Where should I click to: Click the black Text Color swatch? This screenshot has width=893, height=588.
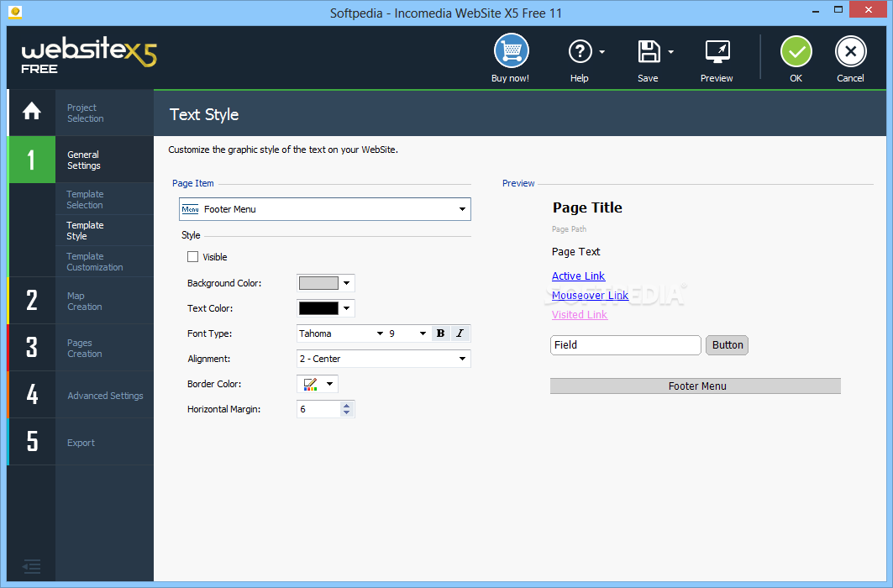318,308
